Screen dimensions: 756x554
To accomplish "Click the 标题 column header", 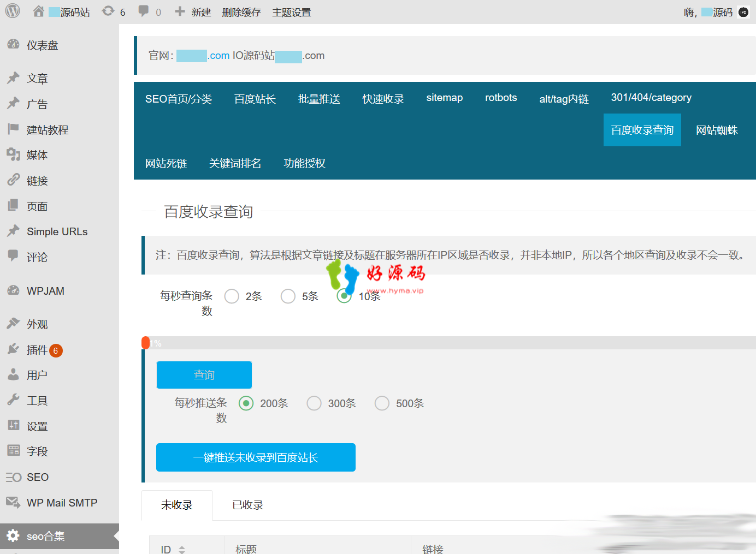I will [x=246, y=549].
